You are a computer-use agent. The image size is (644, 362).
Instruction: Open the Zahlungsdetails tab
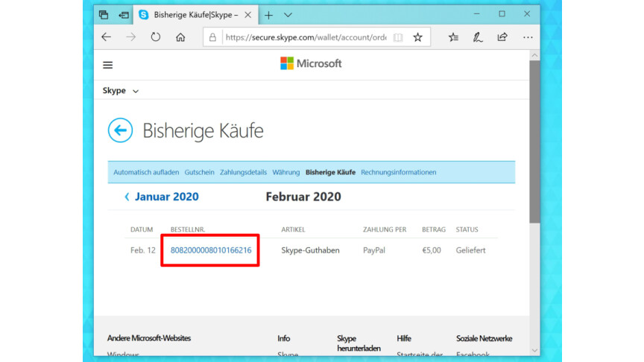[243, 172]
